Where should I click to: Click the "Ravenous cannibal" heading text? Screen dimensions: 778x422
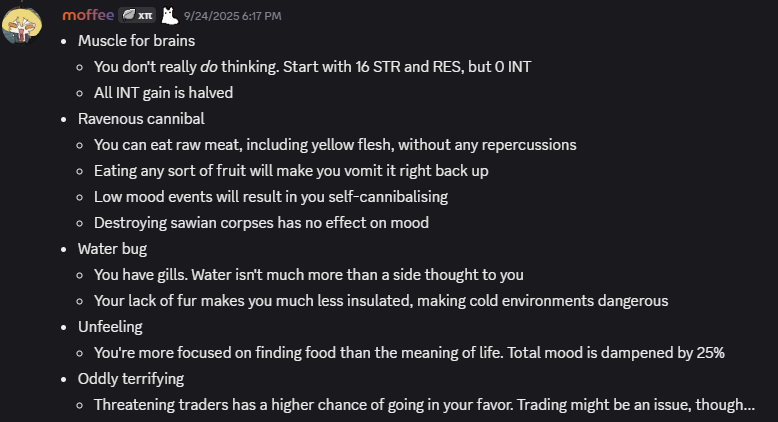pos(141,119)
